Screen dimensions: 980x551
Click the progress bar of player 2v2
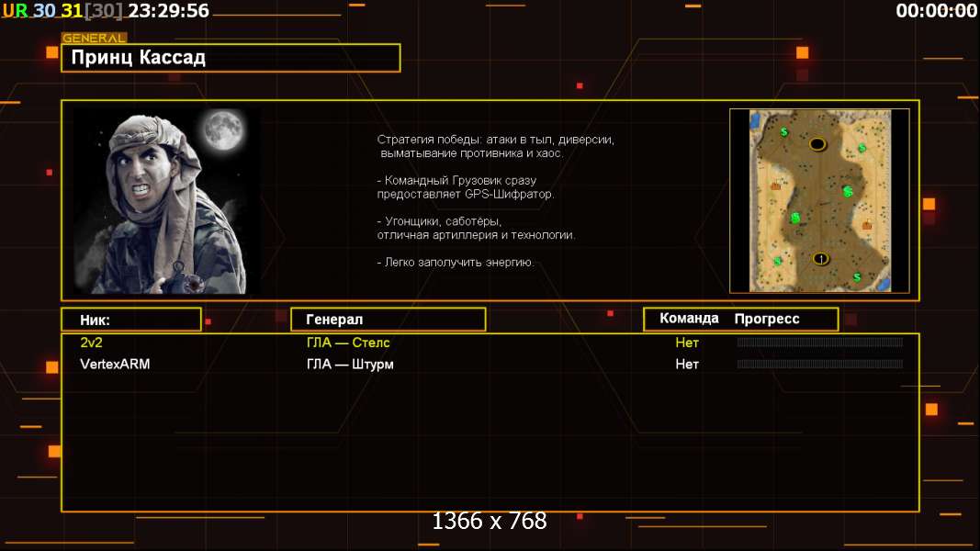point(820,343)
